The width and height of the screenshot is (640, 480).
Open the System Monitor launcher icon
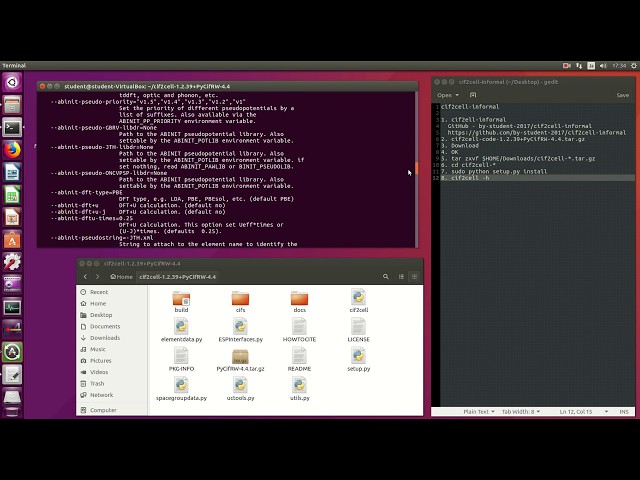click(12, 307)
